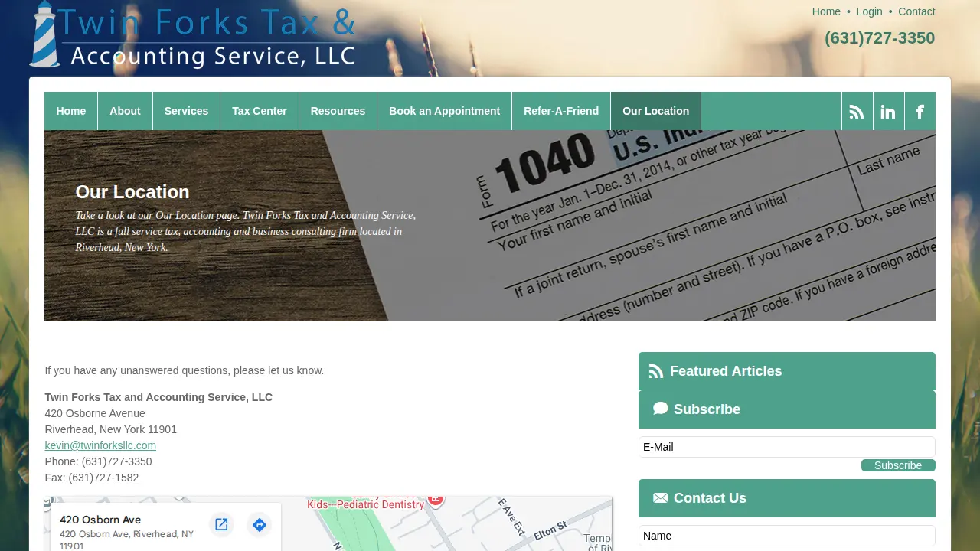
Task: Focus the E-Mail subscription field
Action: click(x=787, y=447)
